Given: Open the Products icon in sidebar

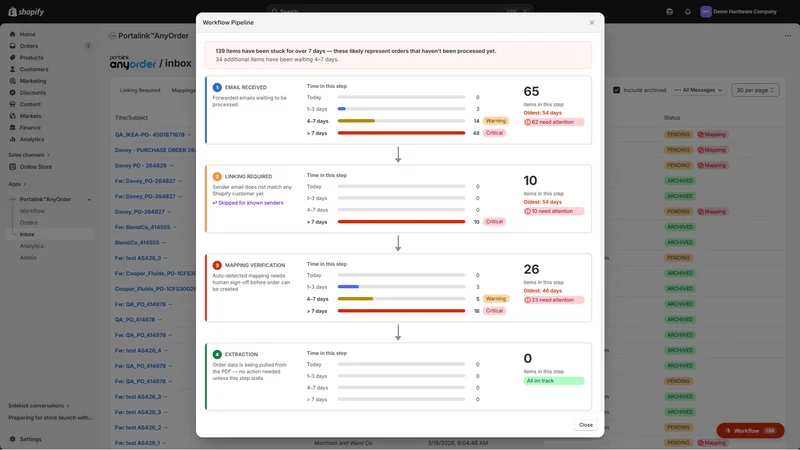Looking at the screenshot, I should [x=12, y=58].
